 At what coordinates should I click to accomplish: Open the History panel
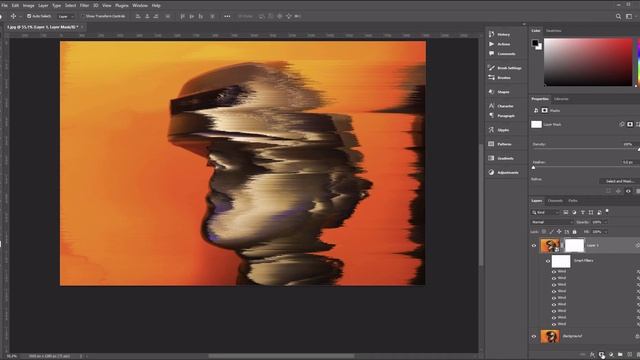(500, 34)
